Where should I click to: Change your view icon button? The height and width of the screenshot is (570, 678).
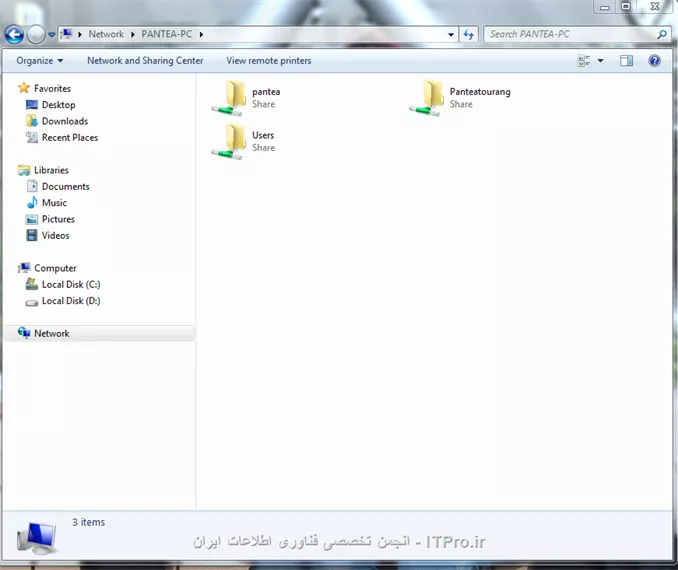[584, 61]
